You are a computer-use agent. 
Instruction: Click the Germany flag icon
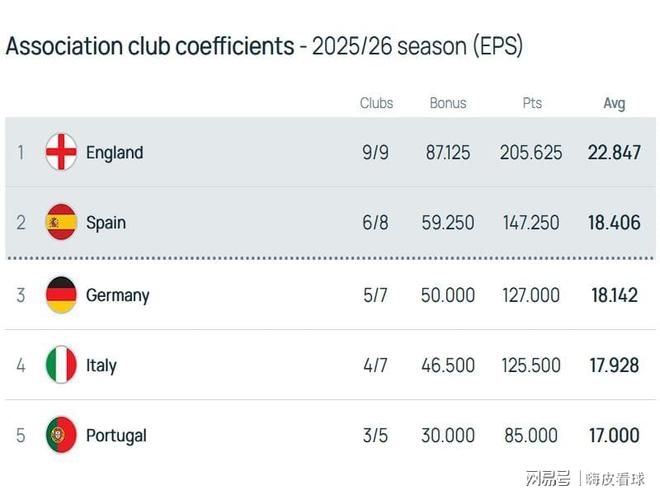(61, 295)
